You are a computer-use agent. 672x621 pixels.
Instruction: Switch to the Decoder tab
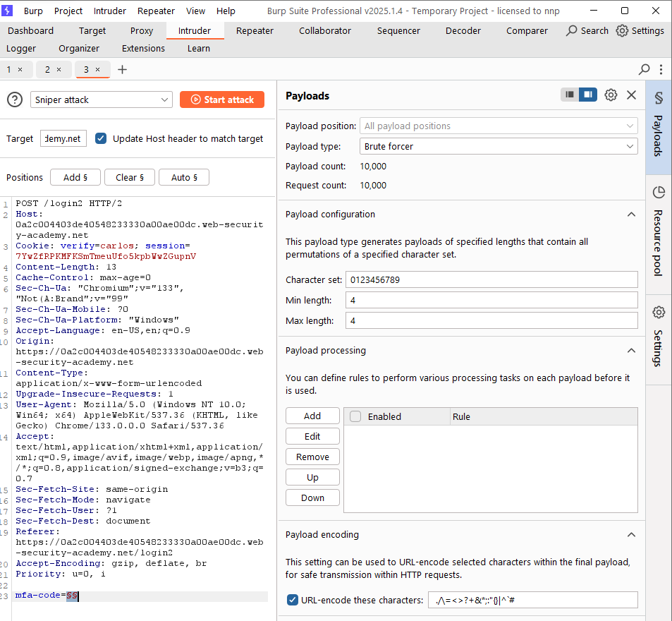point(463,31)
